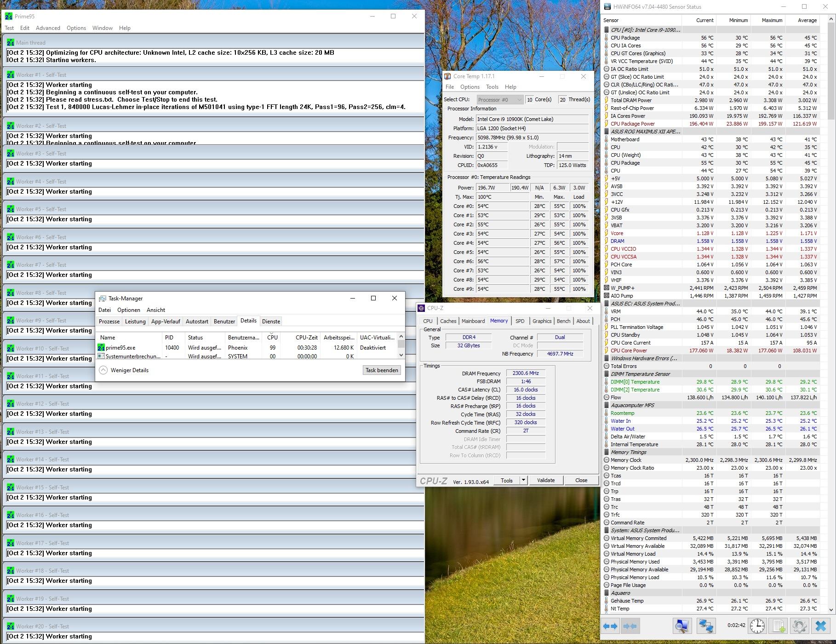The image size is (836, 644).
Task: Click the HWiNFO64 title bar icon
Action: [608, 7]
